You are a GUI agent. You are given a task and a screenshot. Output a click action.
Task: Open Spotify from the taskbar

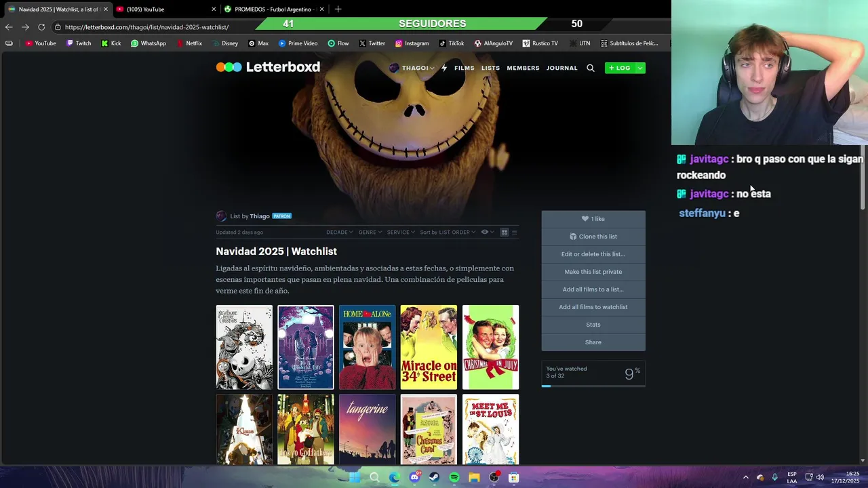point(454,478)
